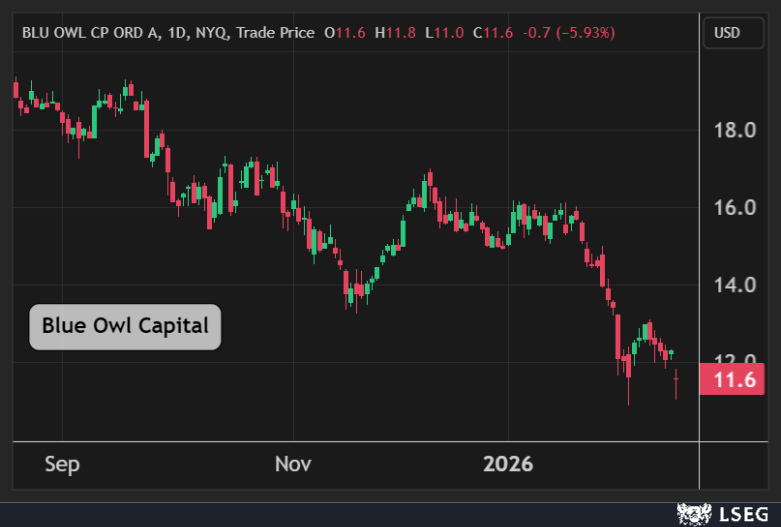This screenshot has width=781, height=527.
Task: Click the Blue Owl Capital label
Action: coord(125,326)
